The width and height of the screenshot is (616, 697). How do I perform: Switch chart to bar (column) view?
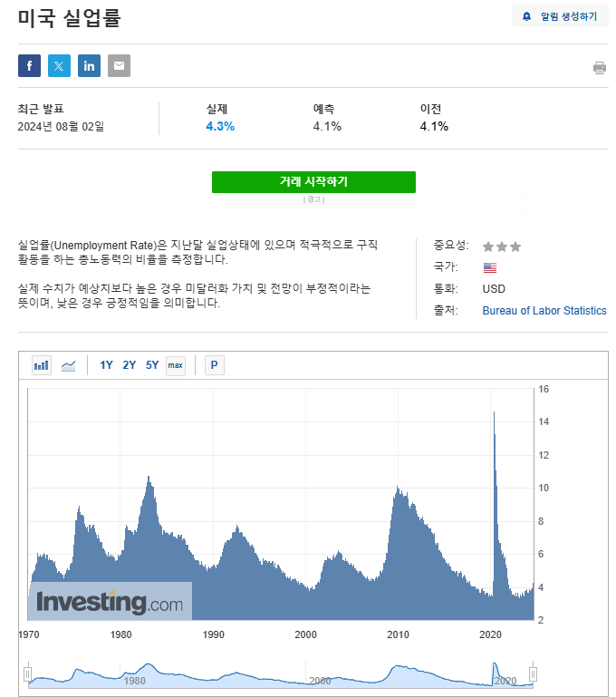click(x=42, y=365)
